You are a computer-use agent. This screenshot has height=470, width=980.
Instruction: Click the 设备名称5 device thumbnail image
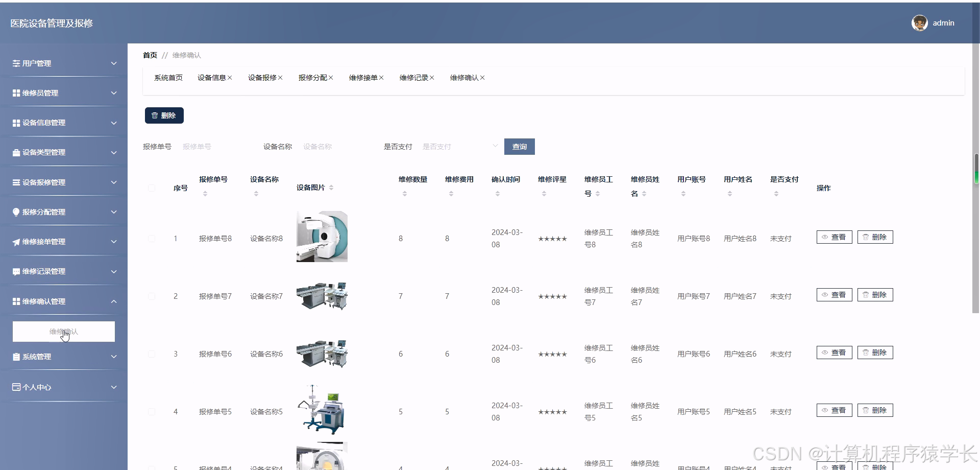point(322,409)
